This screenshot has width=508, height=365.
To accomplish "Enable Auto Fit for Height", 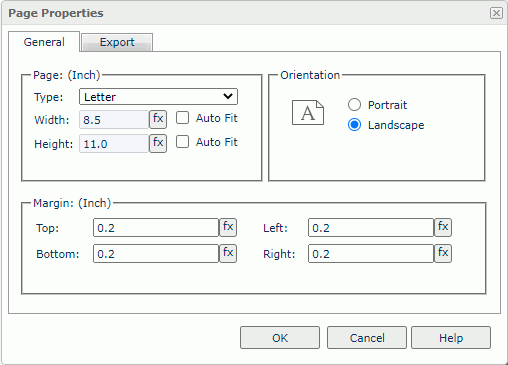I will tap(182, 142).
